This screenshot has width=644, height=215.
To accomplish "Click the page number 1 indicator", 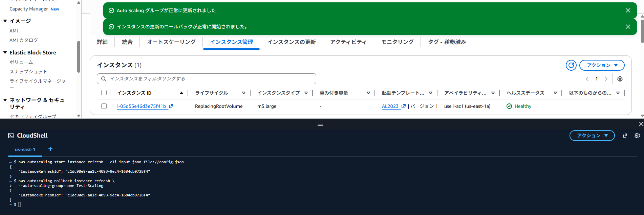I will click(x=597, y=79).
